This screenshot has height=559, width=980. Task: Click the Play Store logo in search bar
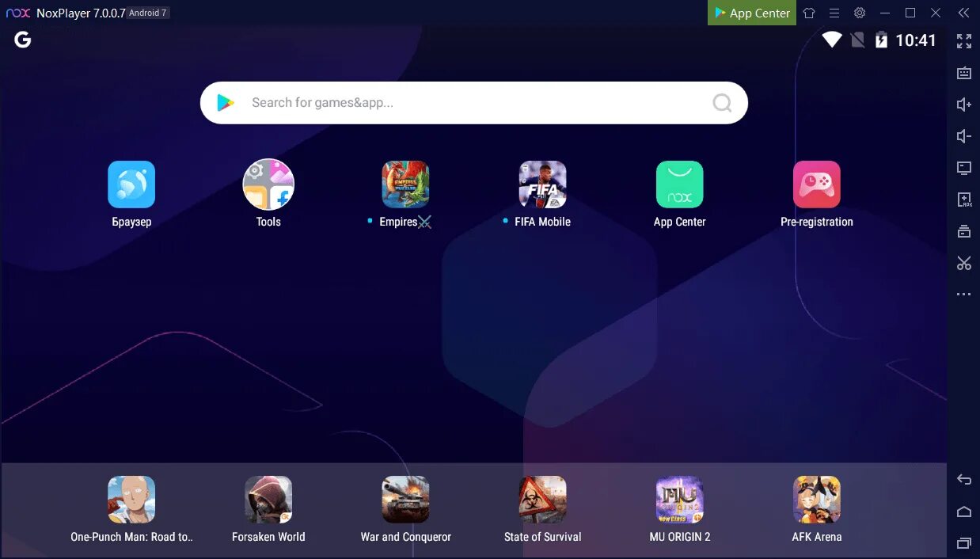click(x=226, y=103)
